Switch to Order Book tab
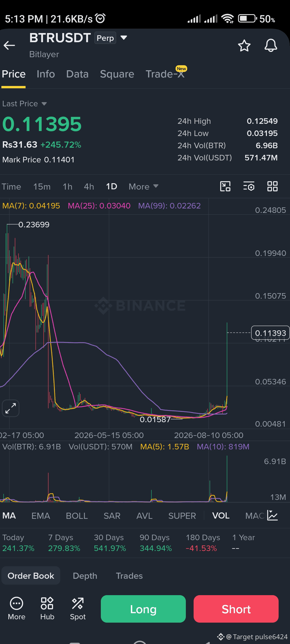This screenshot has height=644, width=290. point(31,576)
